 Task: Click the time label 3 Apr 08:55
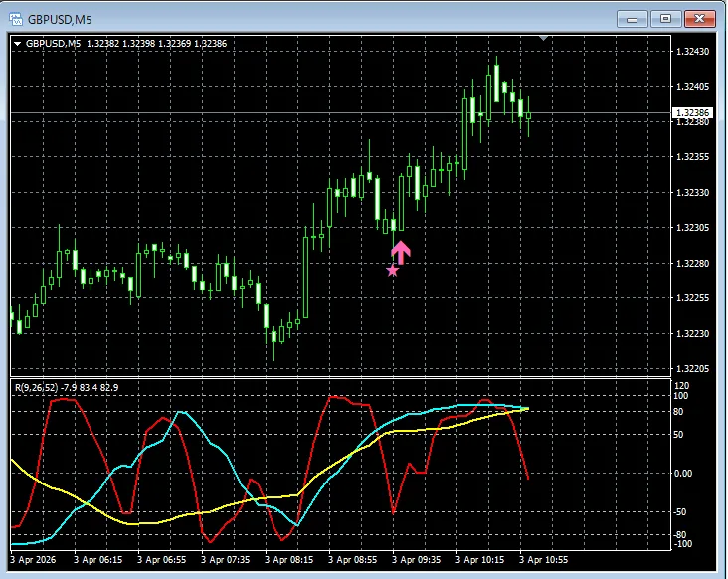click(x=352, y=560)
